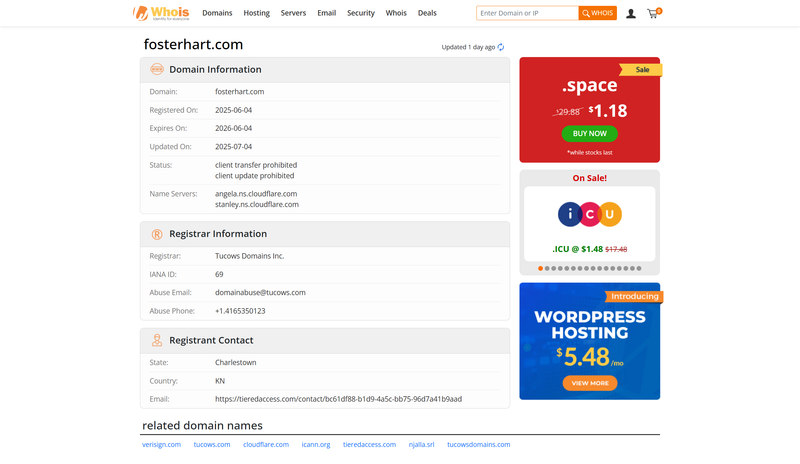Click the refresh icon beside Updated 1 day ago
Screen dimensions: 800x464
tap(501, 47)
